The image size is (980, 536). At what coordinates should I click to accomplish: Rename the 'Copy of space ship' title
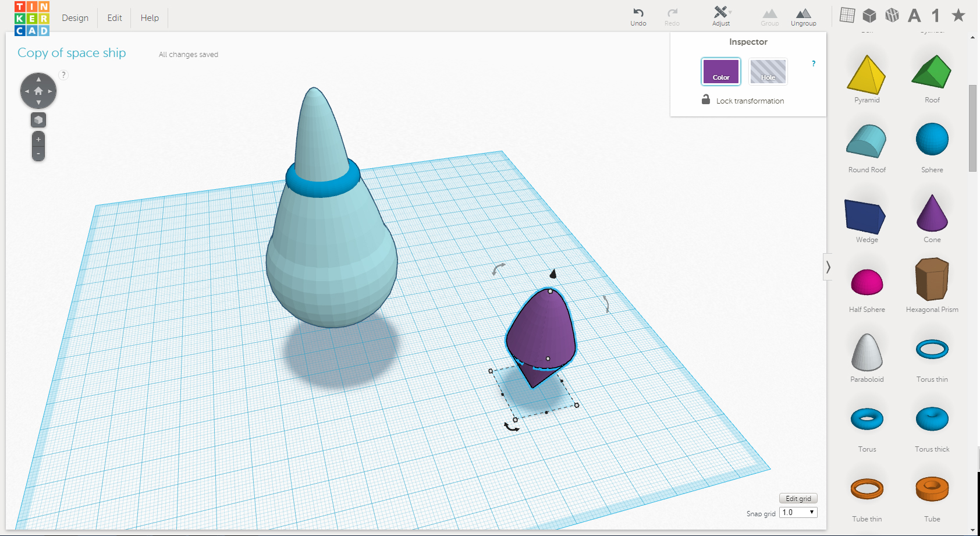click(72, 53)
